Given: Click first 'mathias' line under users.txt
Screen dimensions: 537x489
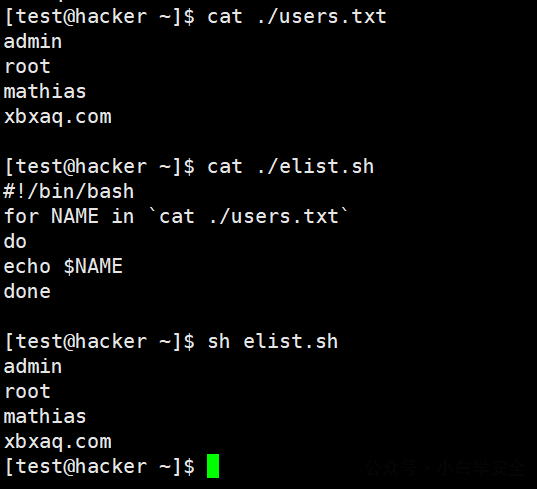Looking at the screenshot, I should [x=45, y=91].
